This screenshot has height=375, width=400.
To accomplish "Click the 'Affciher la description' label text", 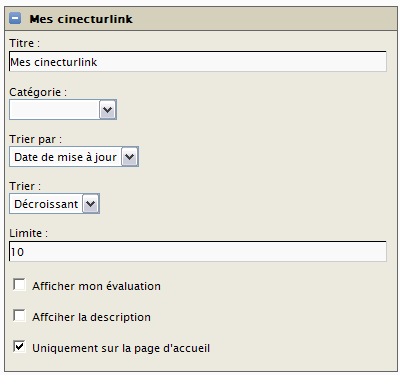I will click(x=91, y=317).
